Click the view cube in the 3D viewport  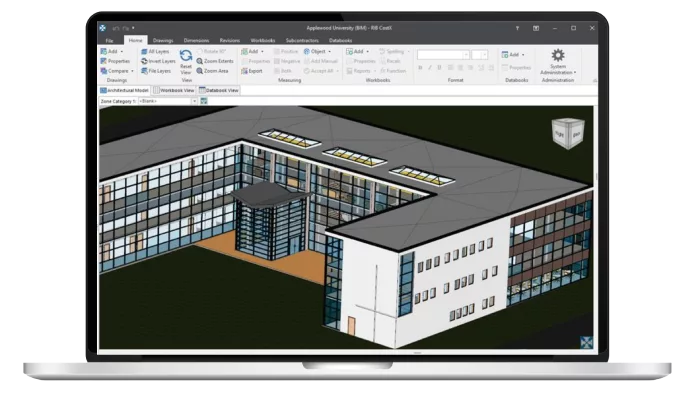point(568,133)
